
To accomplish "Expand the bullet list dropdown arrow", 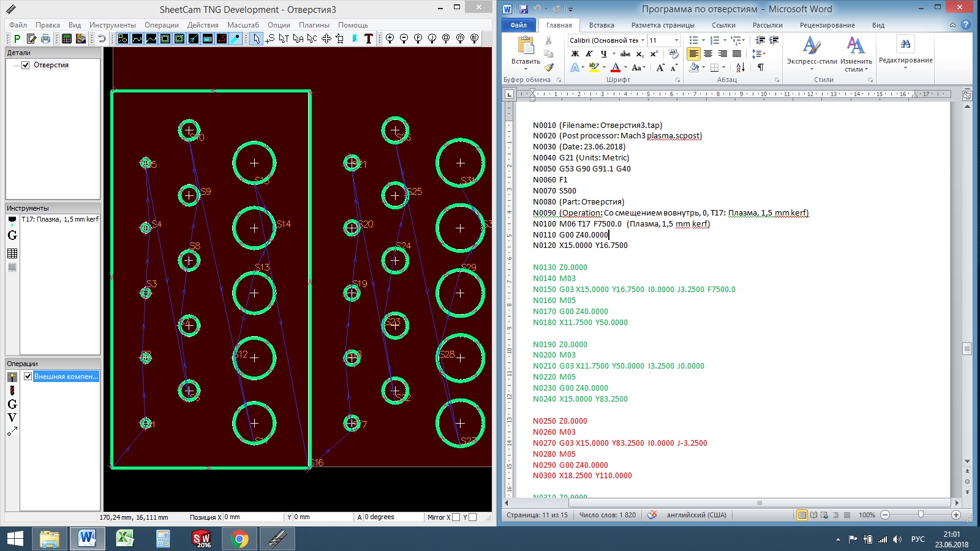I will [703, 40].
